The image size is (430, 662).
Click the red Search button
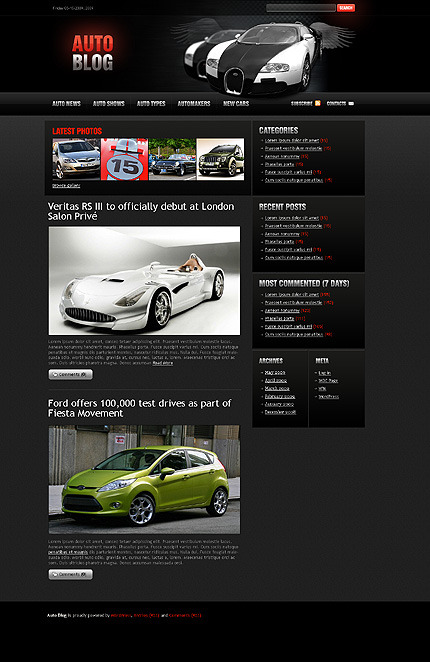pos(346,8)
